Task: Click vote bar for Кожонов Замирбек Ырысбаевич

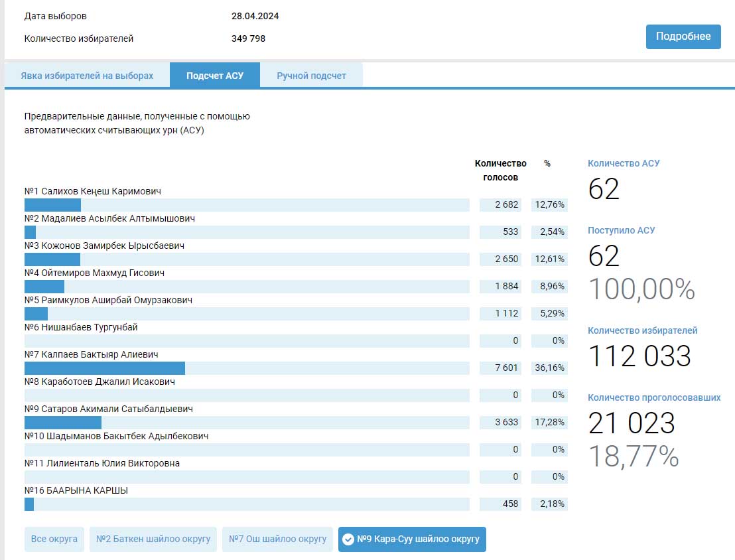Action: point(52,259)
